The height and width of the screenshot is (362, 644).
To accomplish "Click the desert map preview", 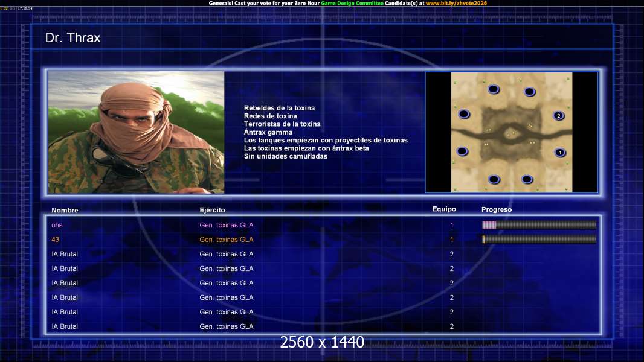I will [x=511, y=132].
